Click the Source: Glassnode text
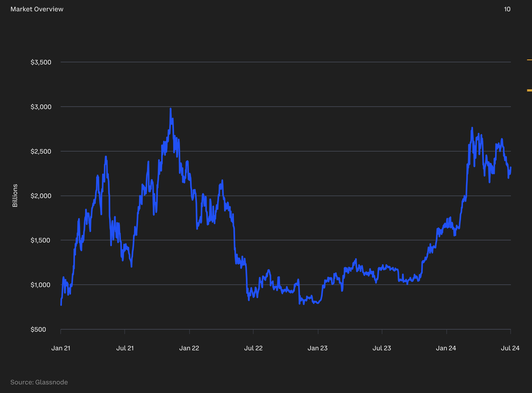The height and width of the screenshot is (393, 532). 39,382
